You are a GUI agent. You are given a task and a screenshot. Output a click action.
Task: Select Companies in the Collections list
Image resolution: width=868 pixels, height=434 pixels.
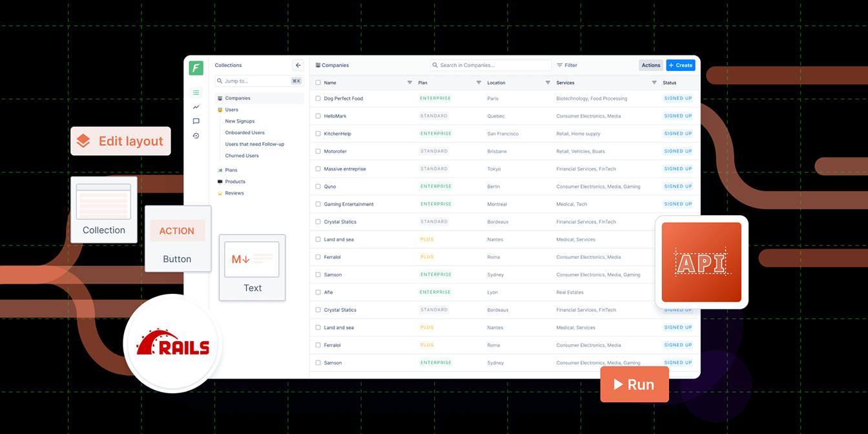pos(238,98)
